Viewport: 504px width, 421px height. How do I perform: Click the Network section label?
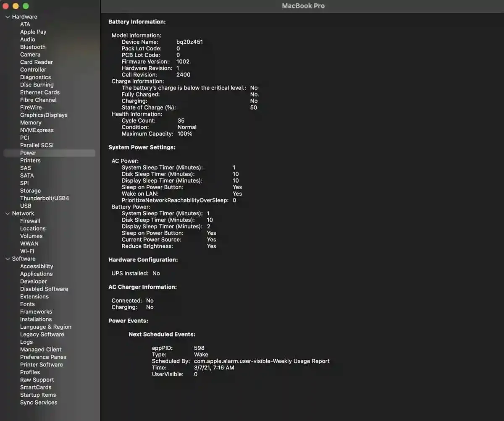pos(23,213)
